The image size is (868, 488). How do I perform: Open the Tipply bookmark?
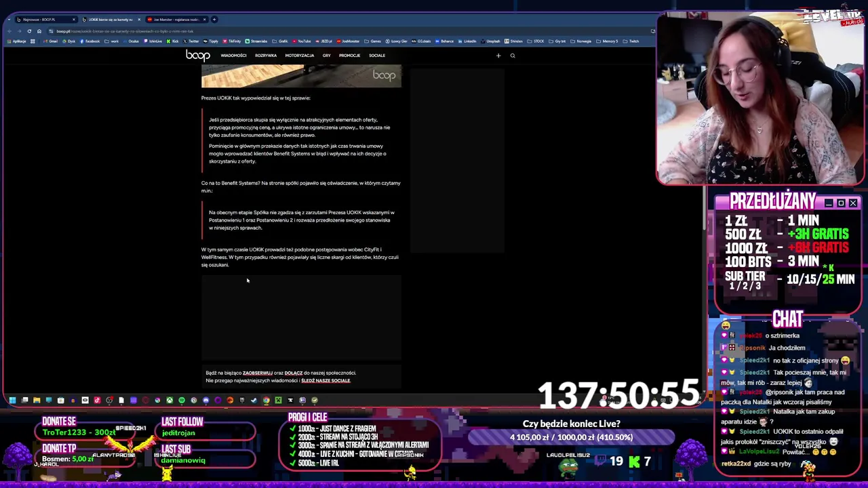(x=210, y=41)
